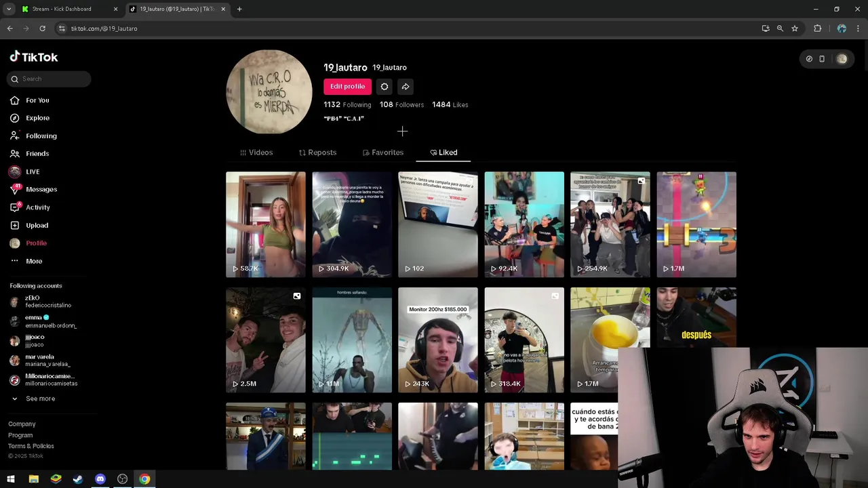Open File Explorer from taskbar
The width and height of the screenshot is (868, 488).
tap(33, 479)
